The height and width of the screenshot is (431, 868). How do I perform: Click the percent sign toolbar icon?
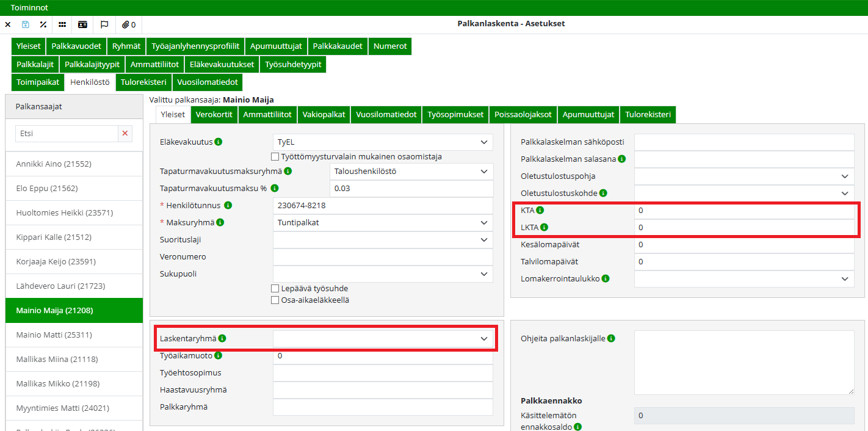pos(42,24)
